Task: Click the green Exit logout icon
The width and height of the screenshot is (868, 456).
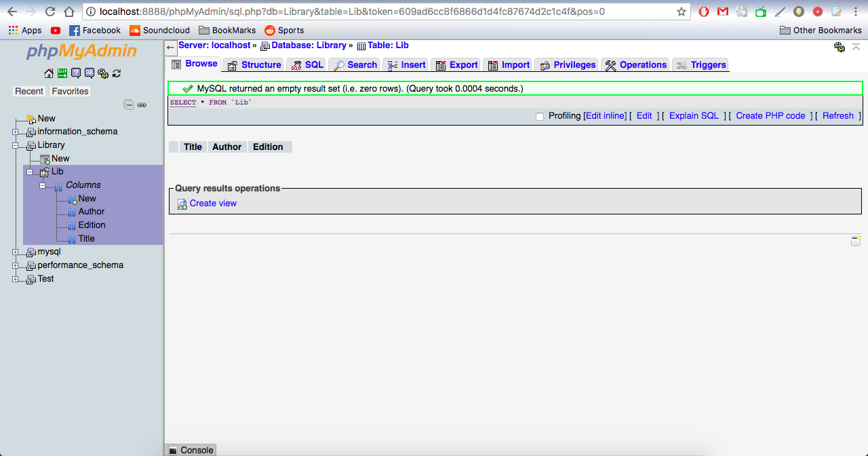Action: coord(62,73)
